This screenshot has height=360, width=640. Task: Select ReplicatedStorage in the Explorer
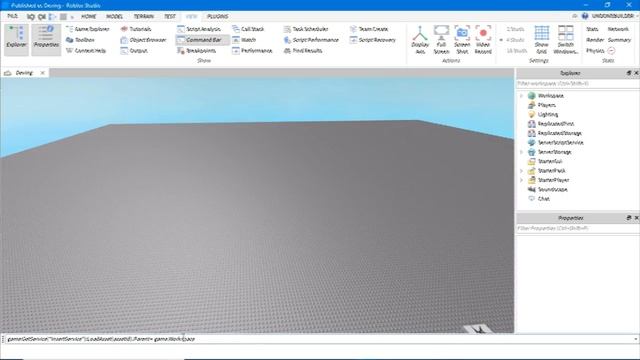point(559,133)
